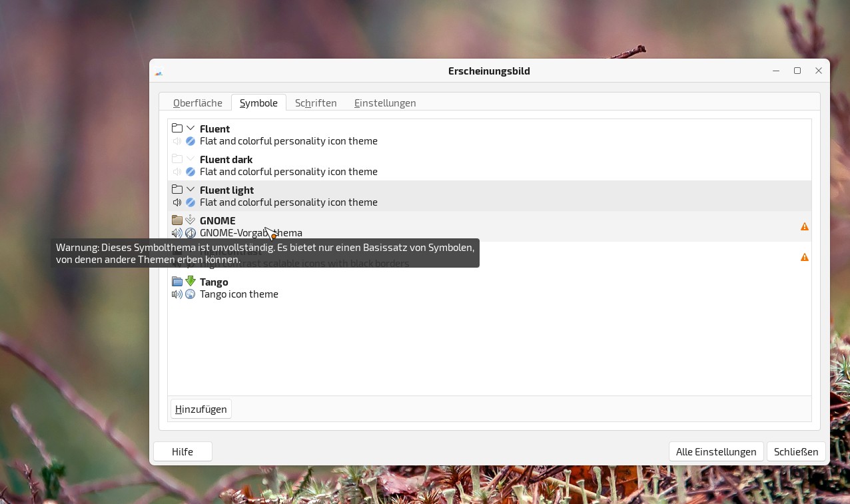This screenshot has width=850, height=504.
Task: Select the Tango theme name
Action: click(214, 282)
